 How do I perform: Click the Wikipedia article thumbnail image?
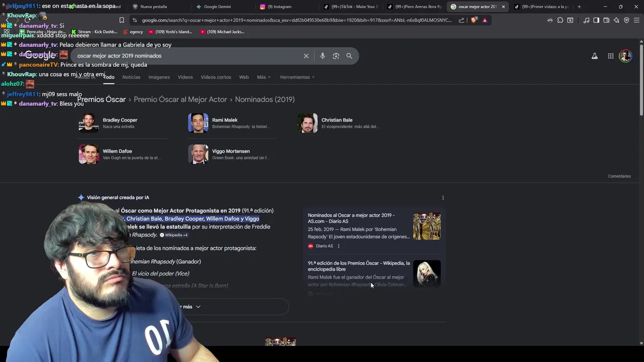[x=427, y=274]
